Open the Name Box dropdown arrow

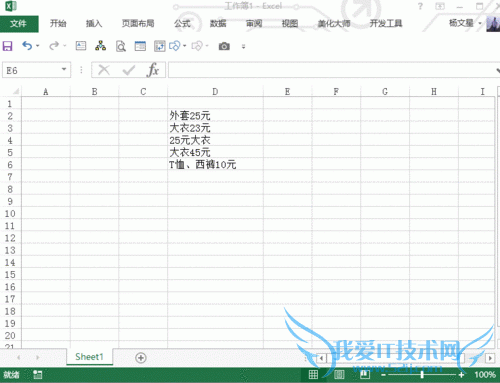(64, 69)
